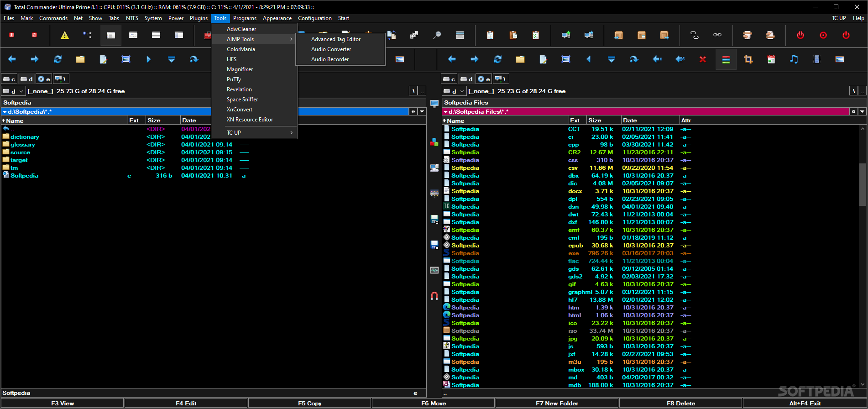The width and height of the screenshot is (868, 409).
Task: Select drive d button in right panel
Action: coord(466,79)
